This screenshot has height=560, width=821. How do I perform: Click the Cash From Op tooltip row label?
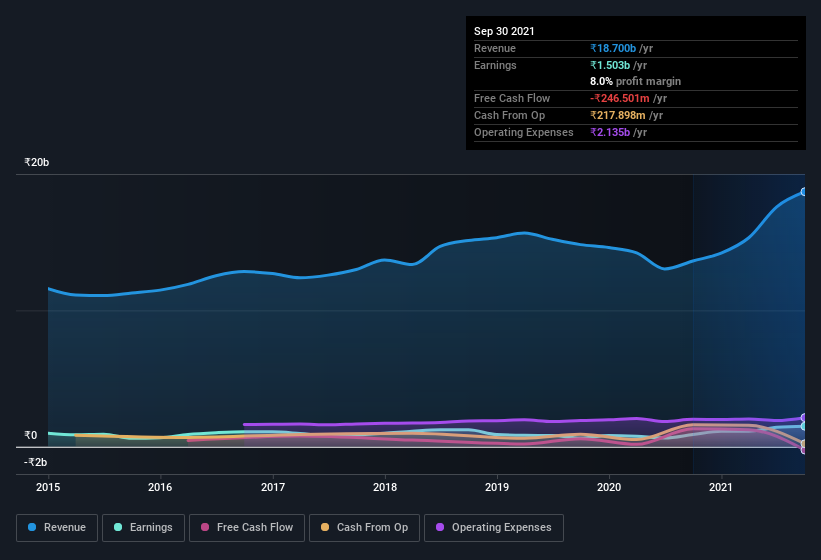(509, 115)
